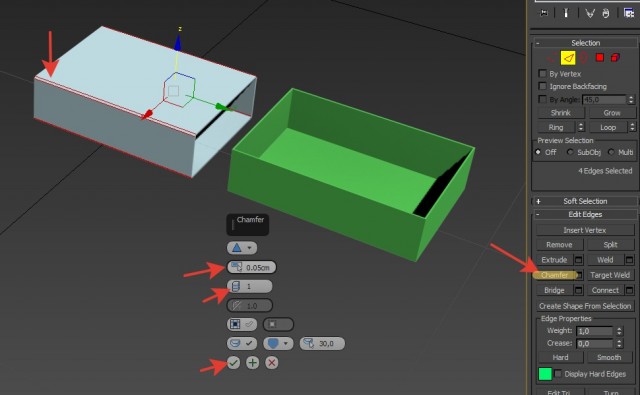Click Connect button
Image resolution: width=640 pixels, height=395 pixels.
point(605,290)
